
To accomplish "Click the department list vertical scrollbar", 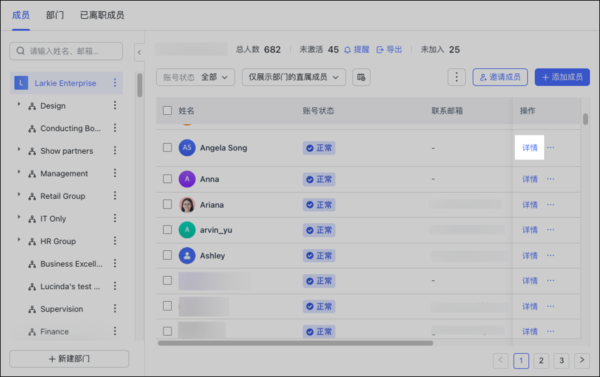I will click(x=140, y=85).
